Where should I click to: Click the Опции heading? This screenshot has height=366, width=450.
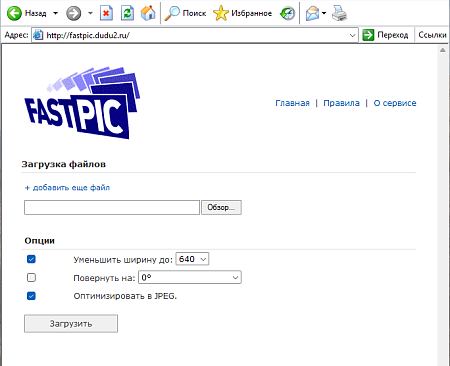coord(39,241)
